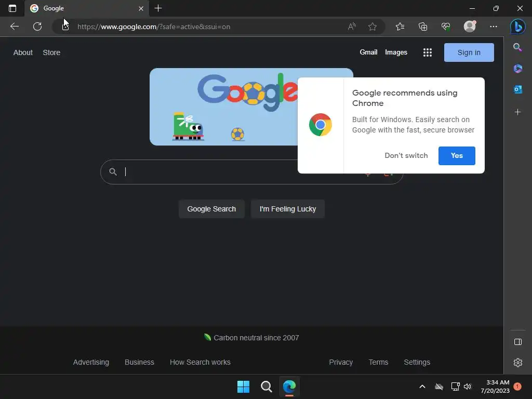Viewport: 532px width, 399px height.
Task: Open sidebar settings gear icon
Action: tap(518, 363)
